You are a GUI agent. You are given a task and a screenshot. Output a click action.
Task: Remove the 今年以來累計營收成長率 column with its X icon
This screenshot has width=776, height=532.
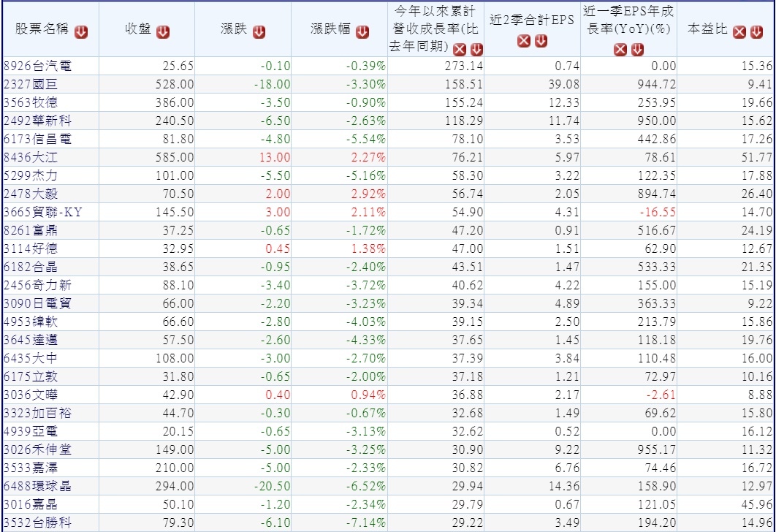[460, 50]
